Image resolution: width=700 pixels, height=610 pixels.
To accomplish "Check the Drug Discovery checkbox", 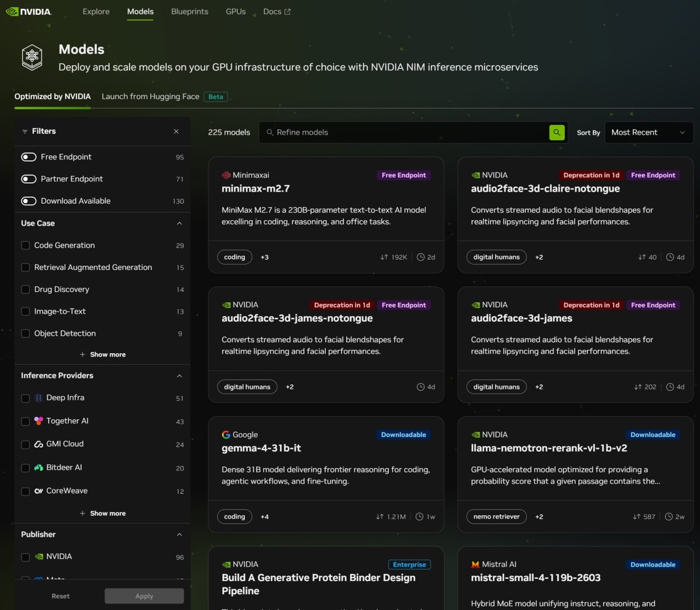I will (26, 290).
